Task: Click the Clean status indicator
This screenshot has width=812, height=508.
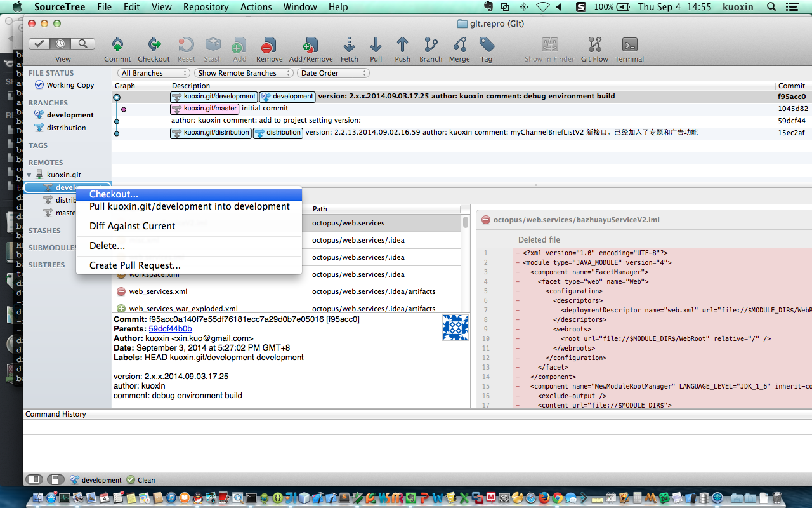Action: [141, 480]
